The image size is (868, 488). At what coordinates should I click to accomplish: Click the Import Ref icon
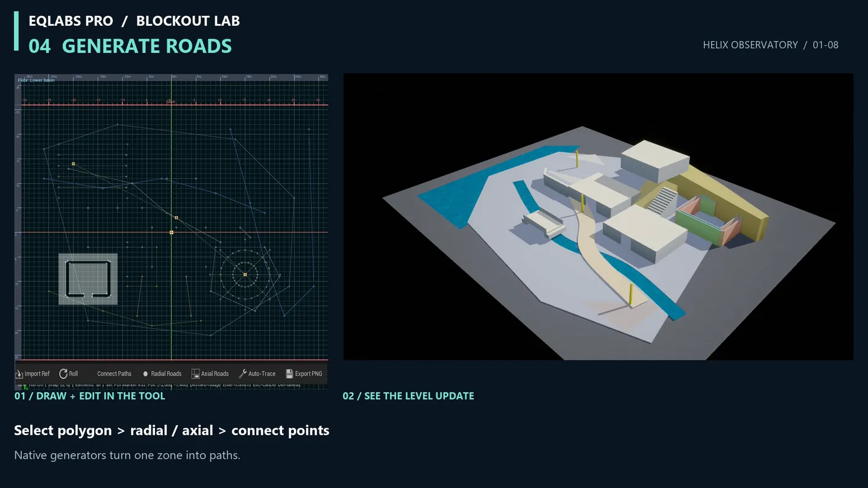pos(19,374)
